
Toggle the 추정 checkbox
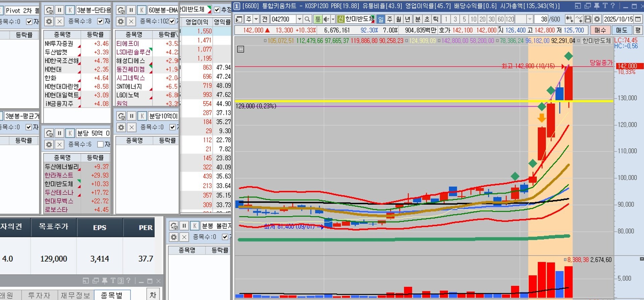coord(217,10)
